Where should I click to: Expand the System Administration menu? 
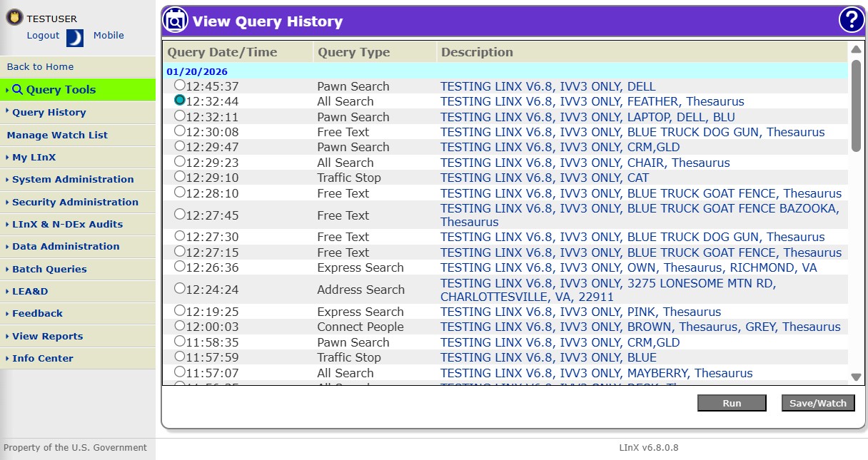[78, 180]
